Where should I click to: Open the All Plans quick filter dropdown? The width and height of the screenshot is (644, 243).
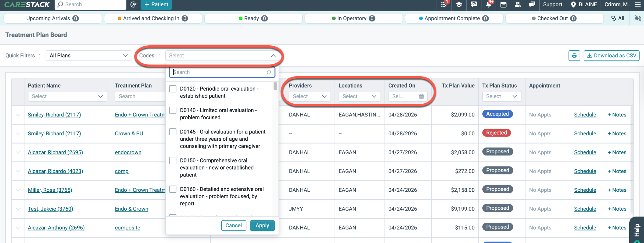pyautogui.click(x=89, y=55)
